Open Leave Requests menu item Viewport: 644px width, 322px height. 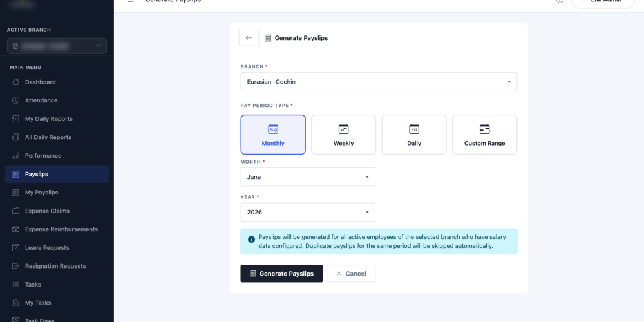pos(57,248)
